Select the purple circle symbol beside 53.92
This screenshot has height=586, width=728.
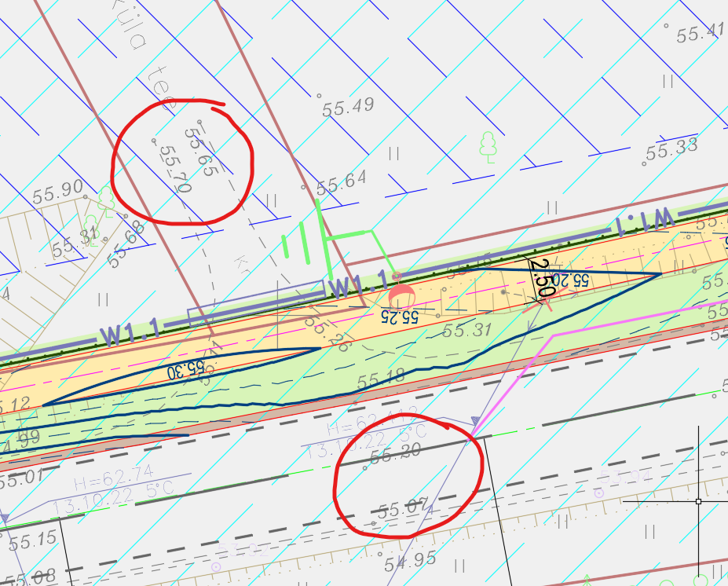(x=216, y=566)
